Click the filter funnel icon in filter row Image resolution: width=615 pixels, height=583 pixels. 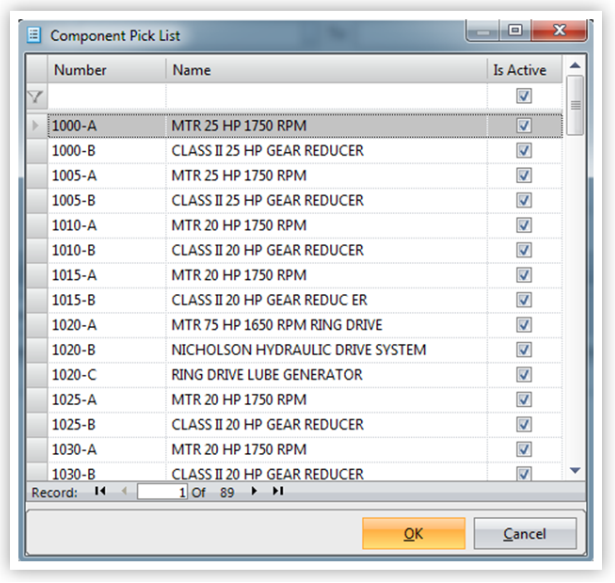(36, 97)
